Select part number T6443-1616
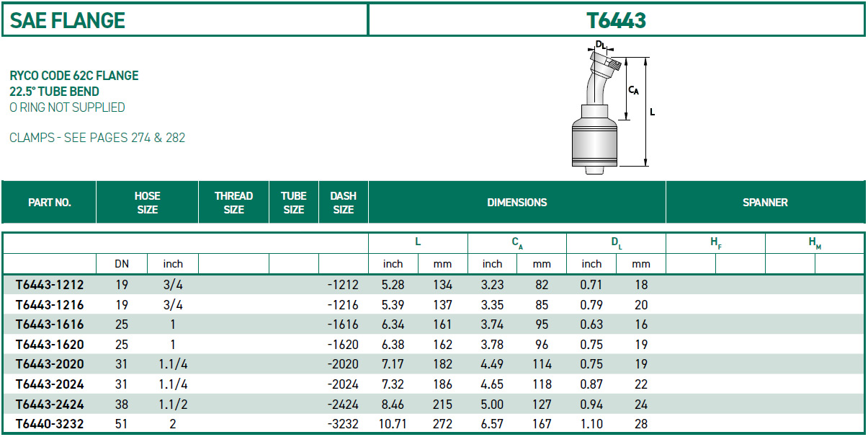Viewport: 868px width, 437px height. [x=50, y=325]
